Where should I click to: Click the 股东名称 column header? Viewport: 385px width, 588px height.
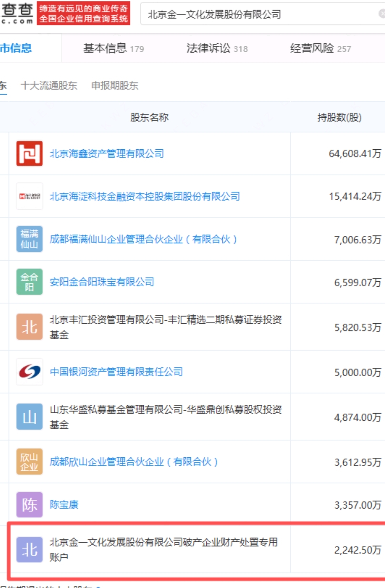[149, 117]
